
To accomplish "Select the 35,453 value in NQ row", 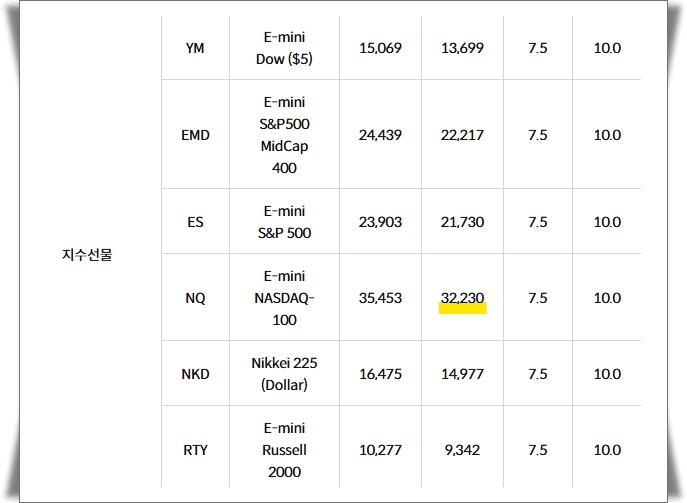I will point(380,298).
